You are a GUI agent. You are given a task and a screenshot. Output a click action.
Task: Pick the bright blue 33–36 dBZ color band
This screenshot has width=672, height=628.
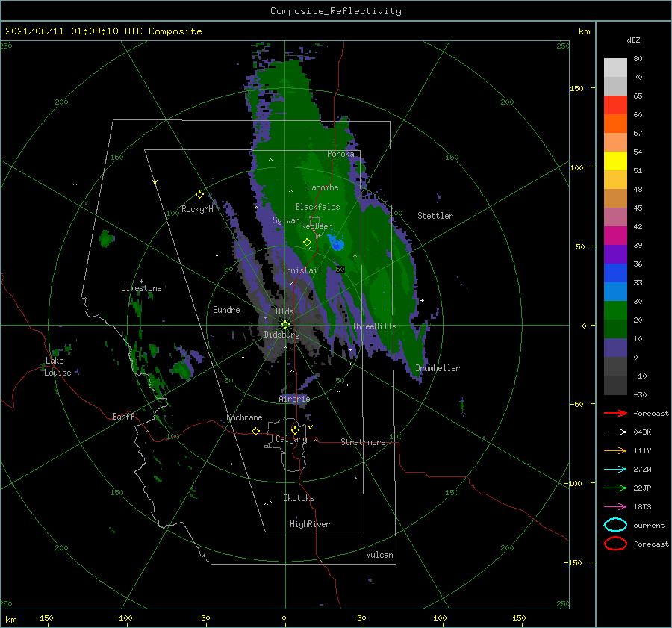pyautogui.click(x=615, y=273)
